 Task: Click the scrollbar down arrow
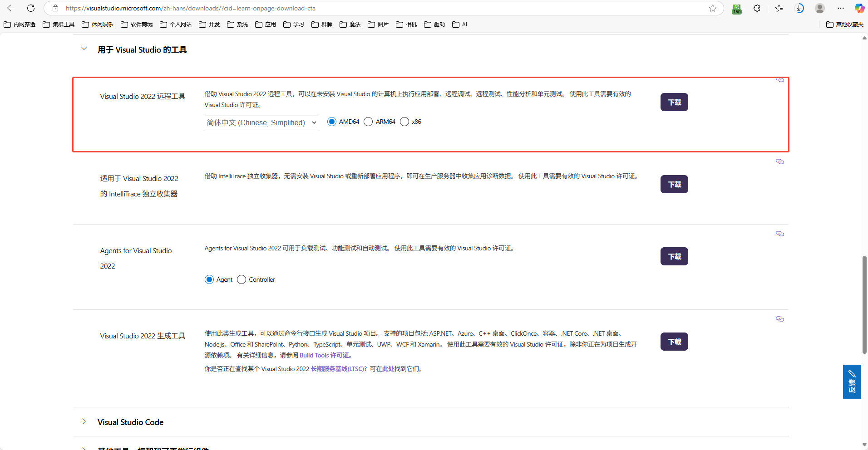[x=864, y=445]
